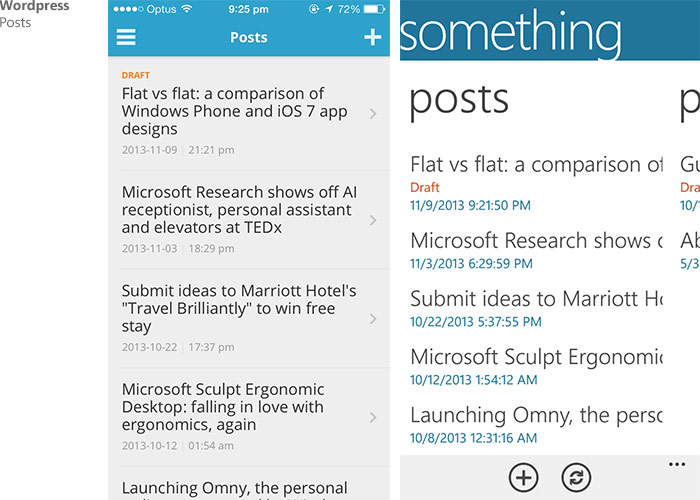Tap the 'Optus' carrier label
Screen dimensions: 700x500
[x=161, y=9]
